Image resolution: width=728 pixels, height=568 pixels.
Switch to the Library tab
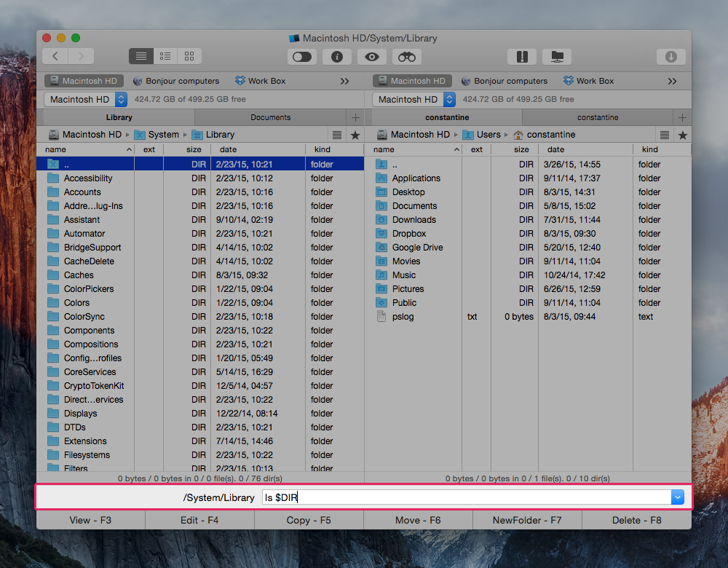coord(119,117)
